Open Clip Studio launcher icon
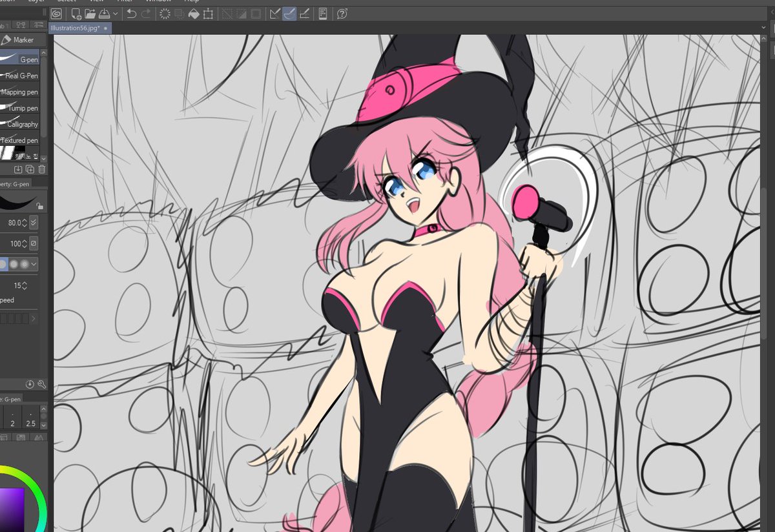The image size is (775, 532). click(57, 14)
